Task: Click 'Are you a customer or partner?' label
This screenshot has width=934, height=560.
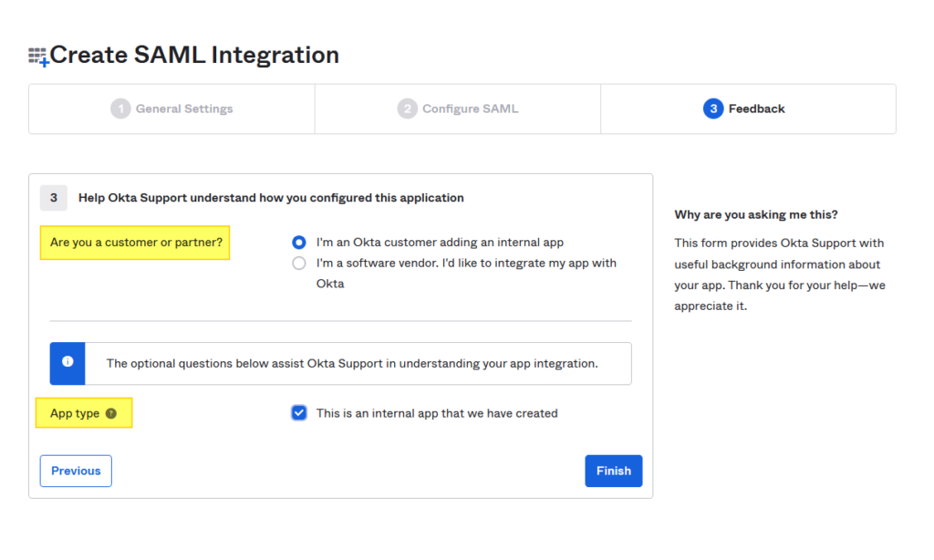Action: click(136, 243)
